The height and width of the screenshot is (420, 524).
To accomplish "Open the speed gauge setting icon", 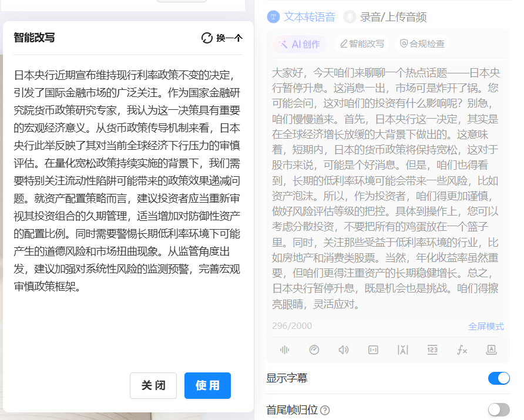I will tap(314, 350).
